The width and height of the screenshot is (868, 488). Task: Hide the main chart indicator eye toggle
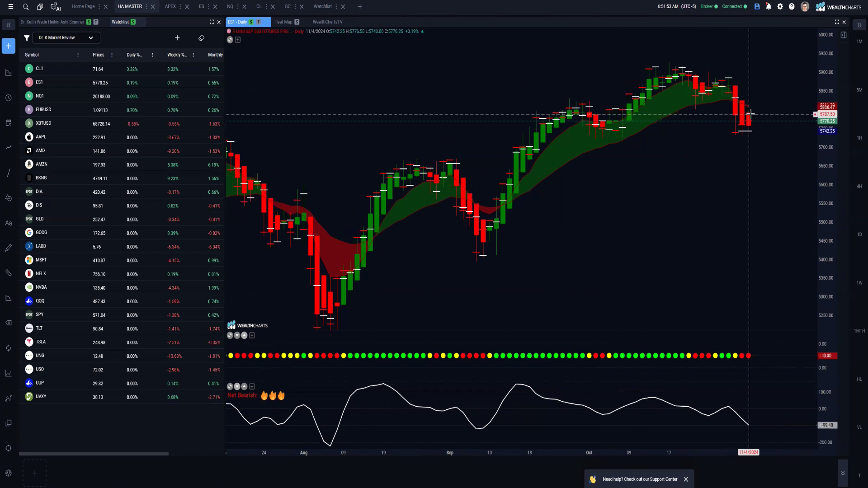230,40
